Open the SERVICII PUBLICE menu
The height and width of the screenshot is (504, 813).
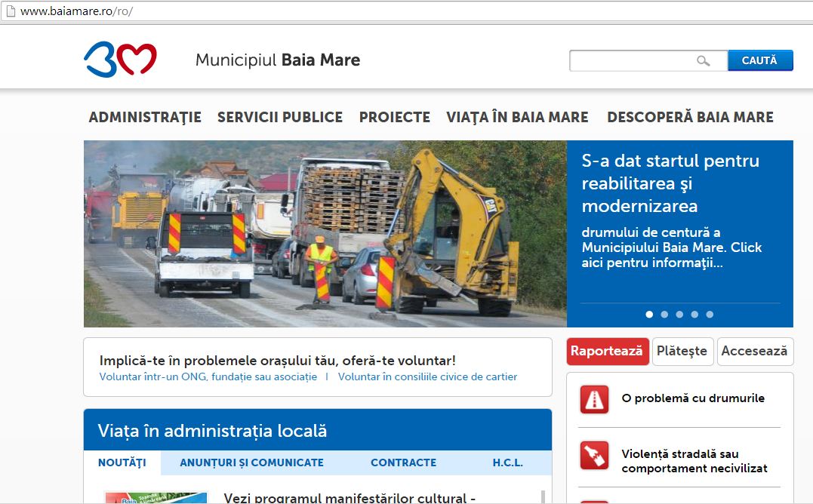tap(280, 117)
